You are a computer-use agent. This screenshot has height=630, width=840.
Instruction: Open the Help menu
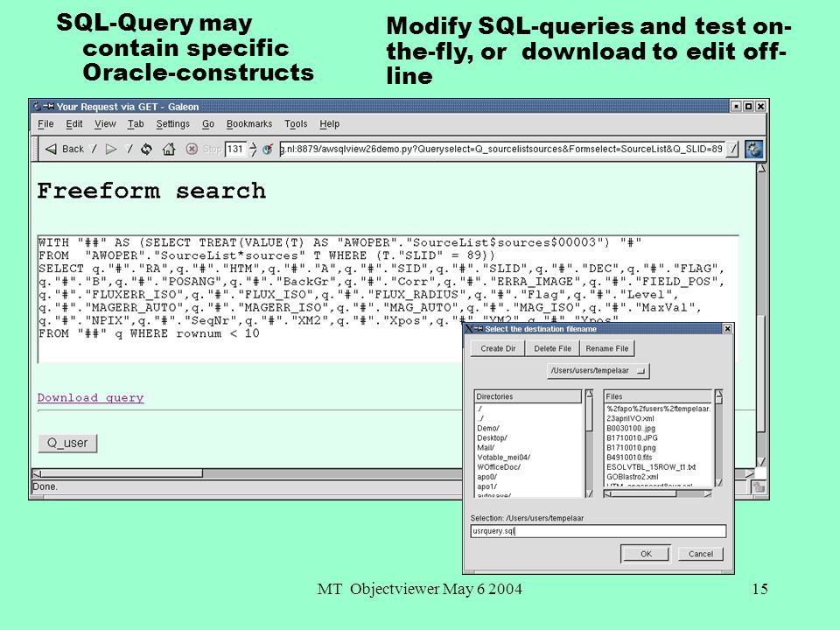(x=330, y=123)
